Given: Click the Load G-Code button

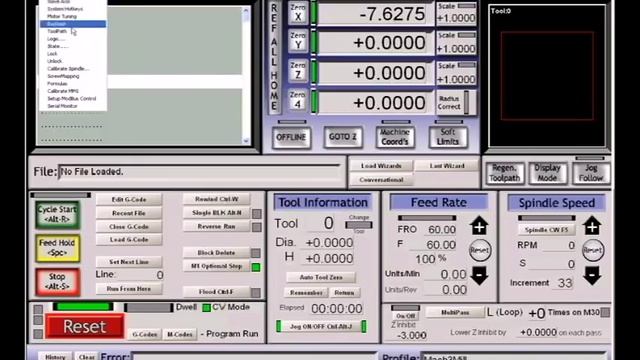Looking at the screenshot, I should (129, 240).
